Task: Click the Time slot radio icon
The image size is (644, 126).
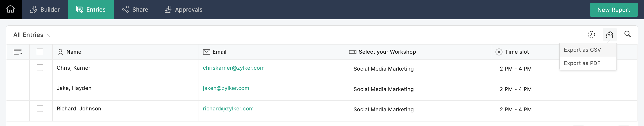Action: [498, 52]
